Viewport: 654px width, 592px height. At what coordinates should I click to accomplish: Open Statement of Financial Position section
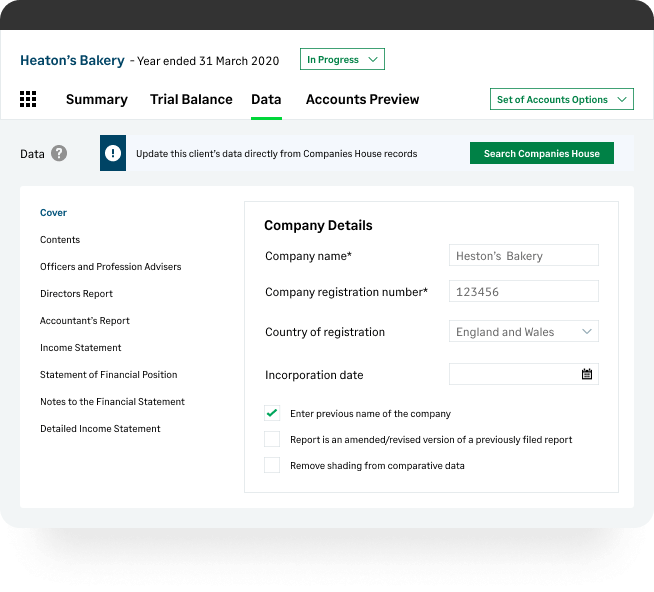pos(108,375)
